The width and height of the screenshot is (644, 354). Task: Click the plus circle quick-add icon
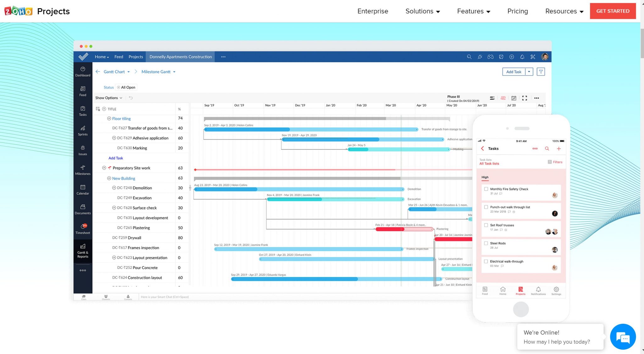pyautogui.click(x=512, y=57)
